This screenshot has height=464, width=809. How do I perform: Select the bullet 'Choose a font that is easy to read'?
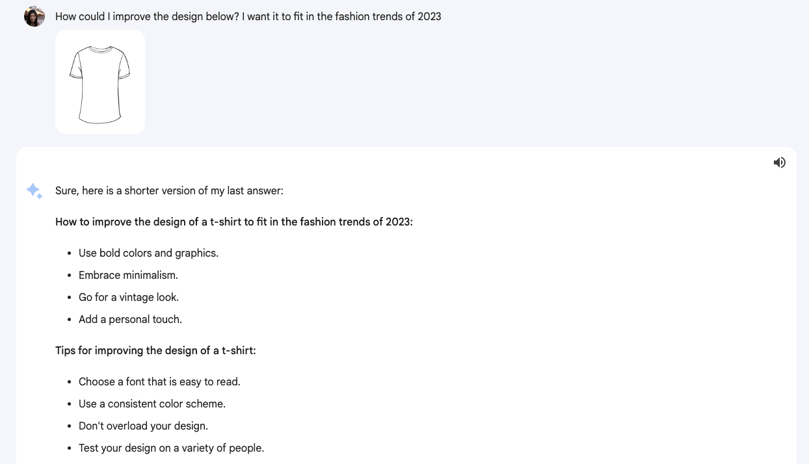[x=159, y=382]
